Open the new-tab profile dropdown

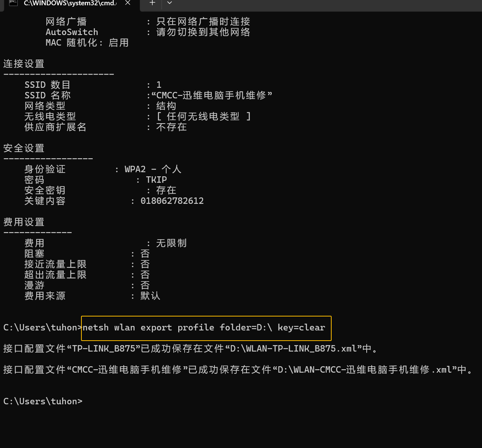170,3
